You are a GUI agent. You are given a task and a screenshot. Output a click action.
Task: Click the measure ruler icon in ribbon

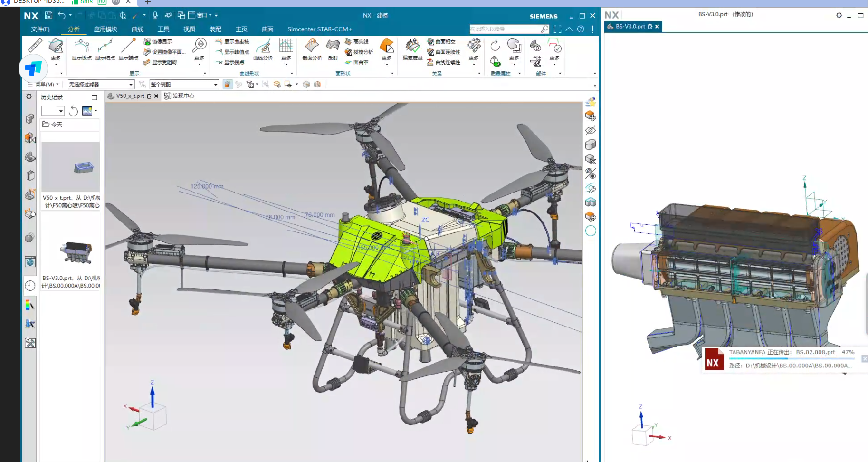point(35,46)
